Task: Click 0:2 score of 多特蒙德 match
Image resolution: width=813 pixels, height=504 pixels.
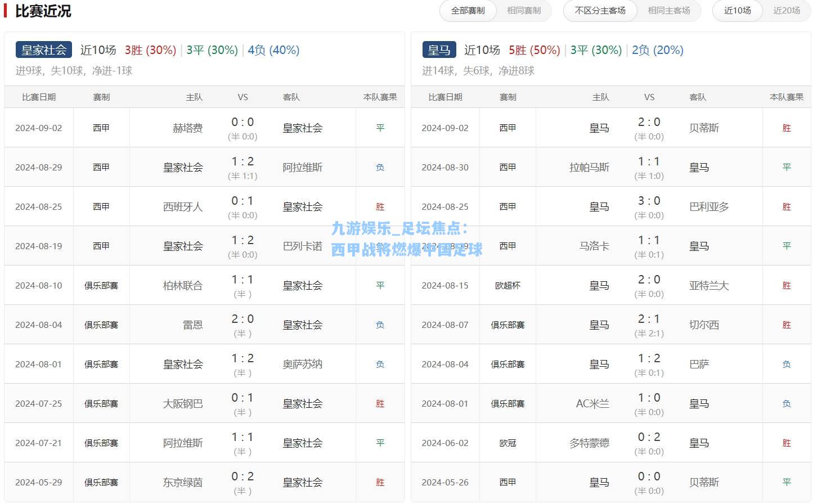Action: [x=649, y=437]
